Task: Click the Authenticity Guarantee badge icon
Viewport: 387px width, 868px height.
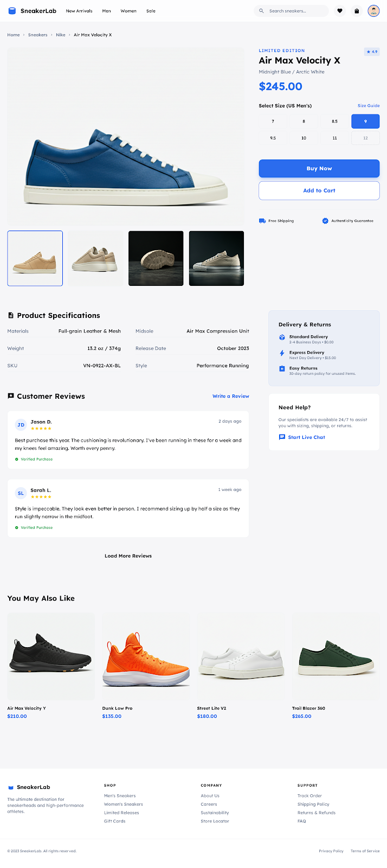Action: coord(325,221)
